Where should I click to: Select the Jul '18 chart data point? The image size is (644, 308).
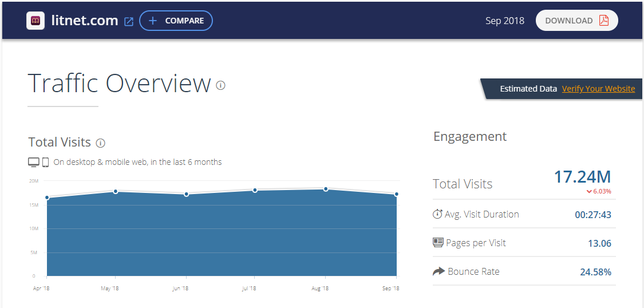coord(255,190)
